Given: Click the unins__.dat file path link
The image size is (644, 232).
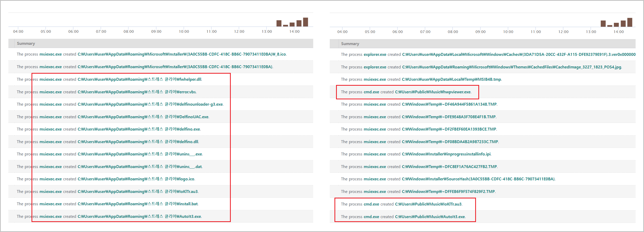Looking at the screenshot, I should point(140,167).
